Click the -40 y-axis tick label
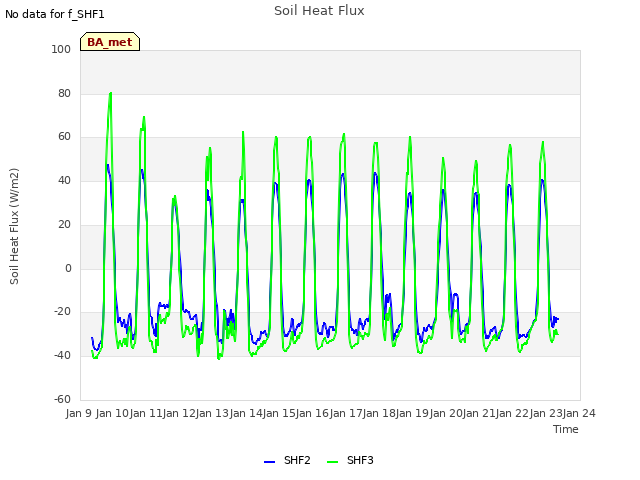 click(62, 356)
